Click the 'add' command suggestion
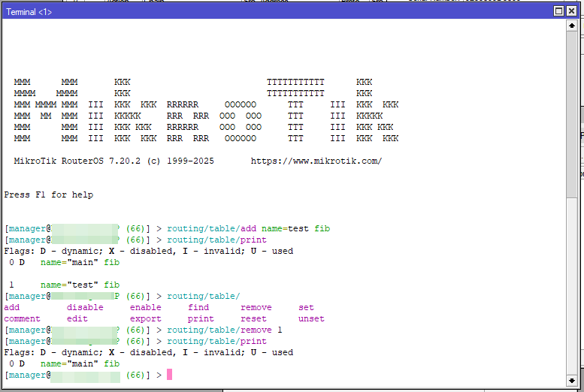This screenshot has height=392, width=584. point(12,307)
